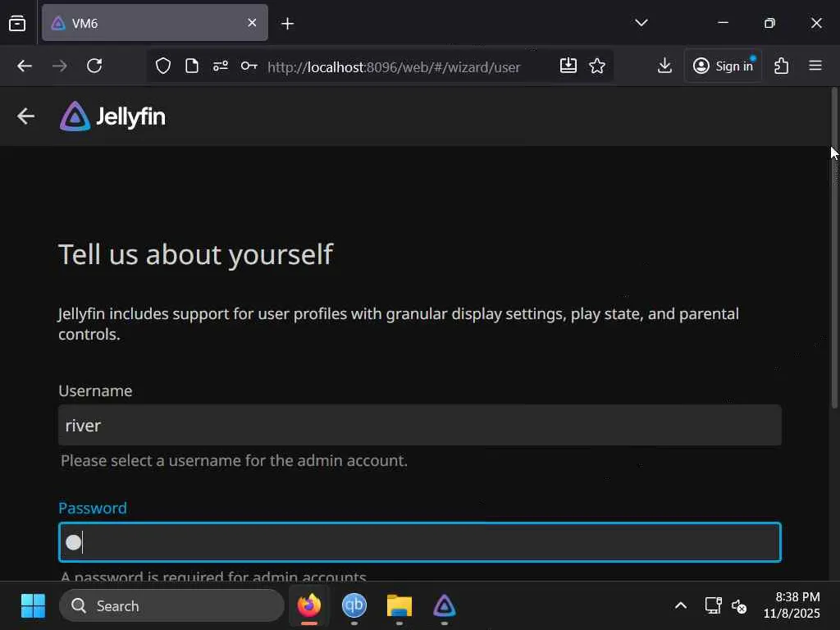Screen dimensions: 840x630
Task: Open qBittorrent from the taskbar
Action: coord(354,606)
